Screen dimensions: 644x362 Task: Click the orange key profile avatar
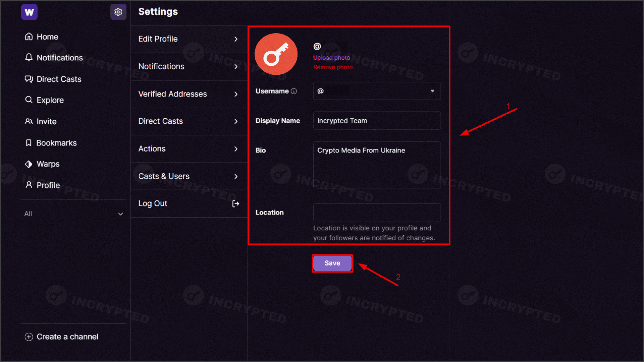point(276,54)
